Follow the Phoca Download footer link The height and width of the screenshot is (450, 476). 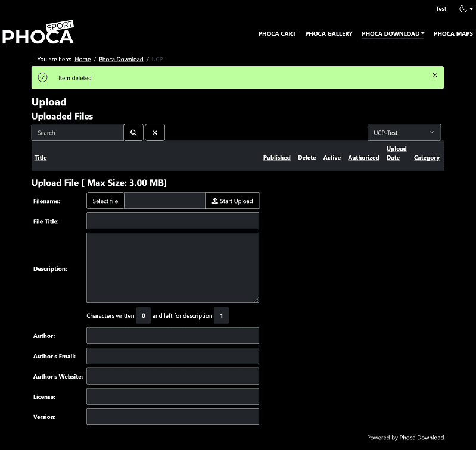coord(421,437)
